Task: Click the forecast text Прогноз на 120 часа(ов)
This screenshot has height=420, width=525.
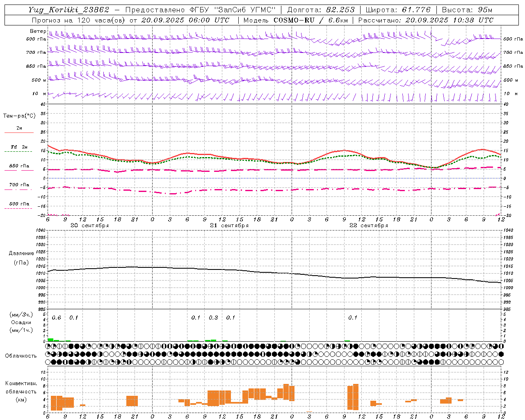Action: 79,20
